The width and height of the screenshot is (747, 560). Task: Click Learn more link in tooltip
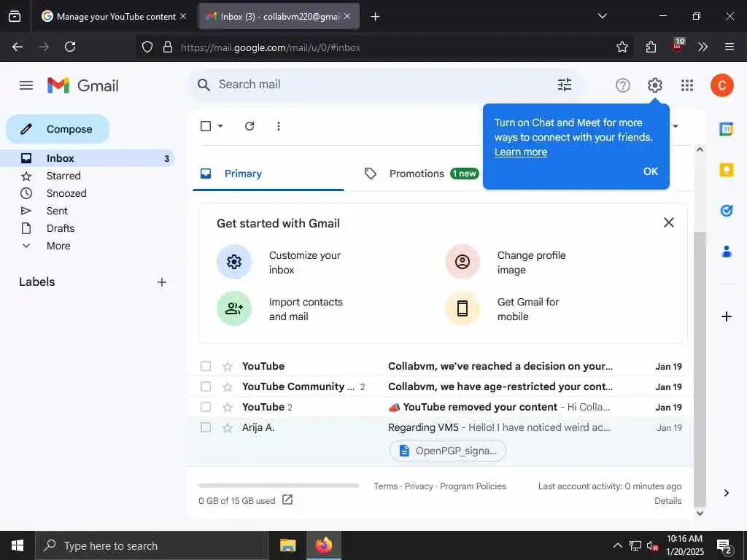click(x=521, y=152)
